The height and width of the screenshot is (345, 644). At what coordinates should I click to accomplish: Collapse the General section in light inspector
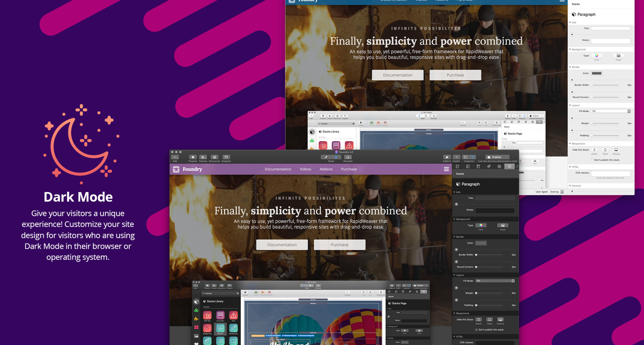(570, 186)
